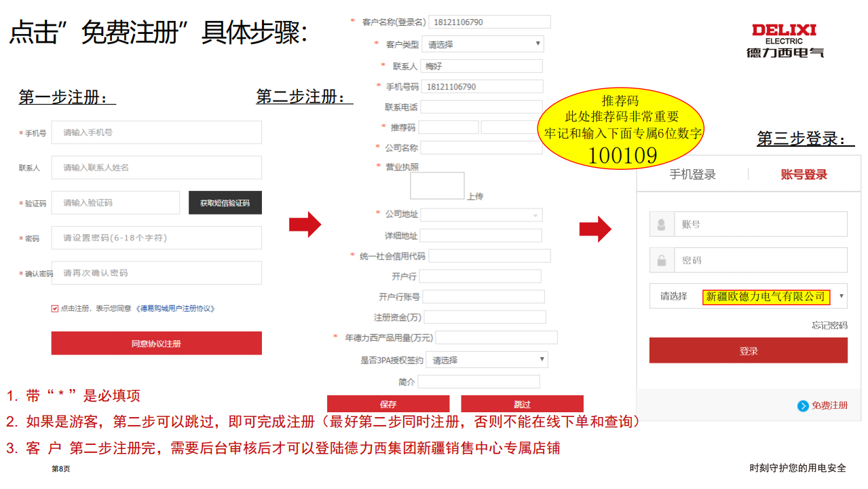Click the user avatar icon in account field
Screen dimensions: 868x489
click(x=662, y=224)
